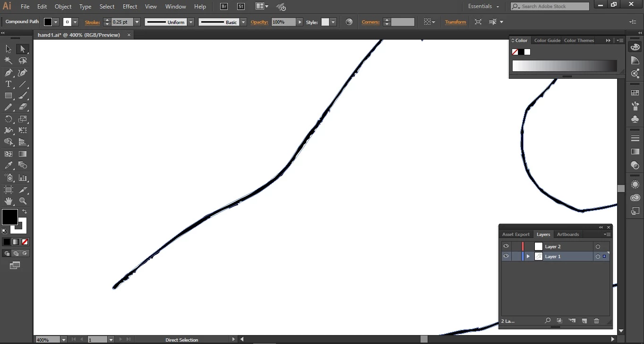This screenshot has width=644, height=344.
Task: Toggle the Layer 2 target circle
Action: pos(598,246)
